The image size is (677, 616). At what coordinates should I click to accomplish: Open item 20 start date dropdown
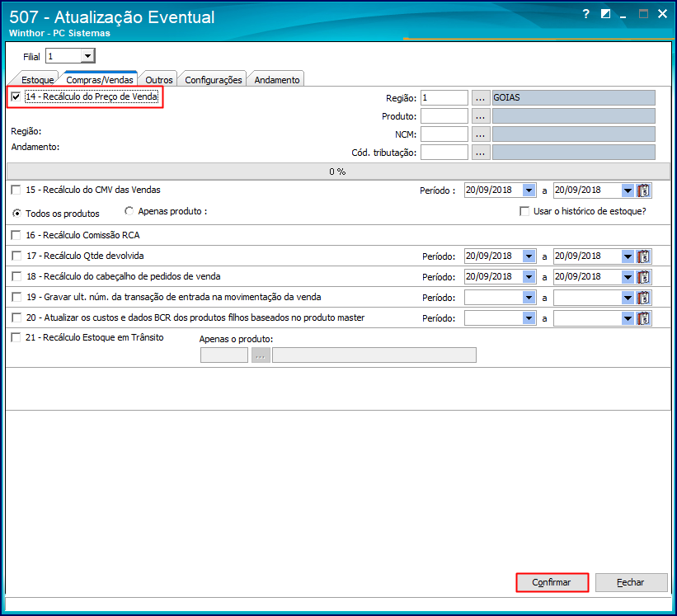point(529,318)
